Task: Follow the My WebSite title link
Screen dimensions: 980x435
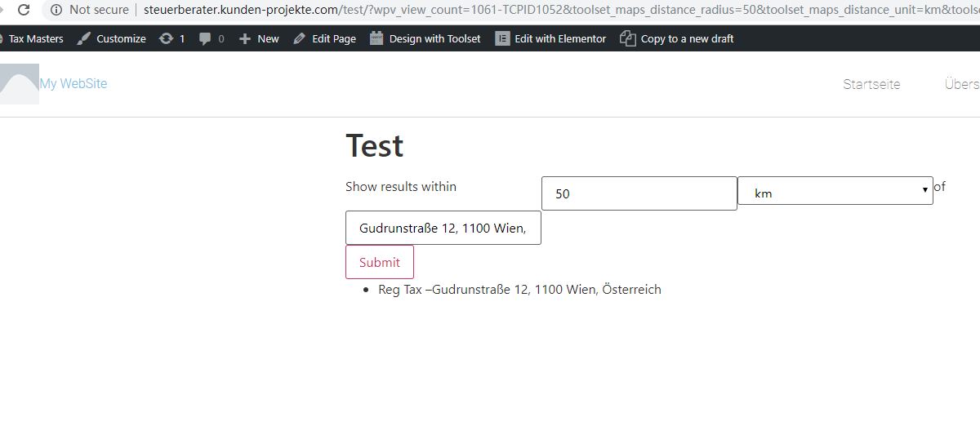Action: (x=73, y=83)
